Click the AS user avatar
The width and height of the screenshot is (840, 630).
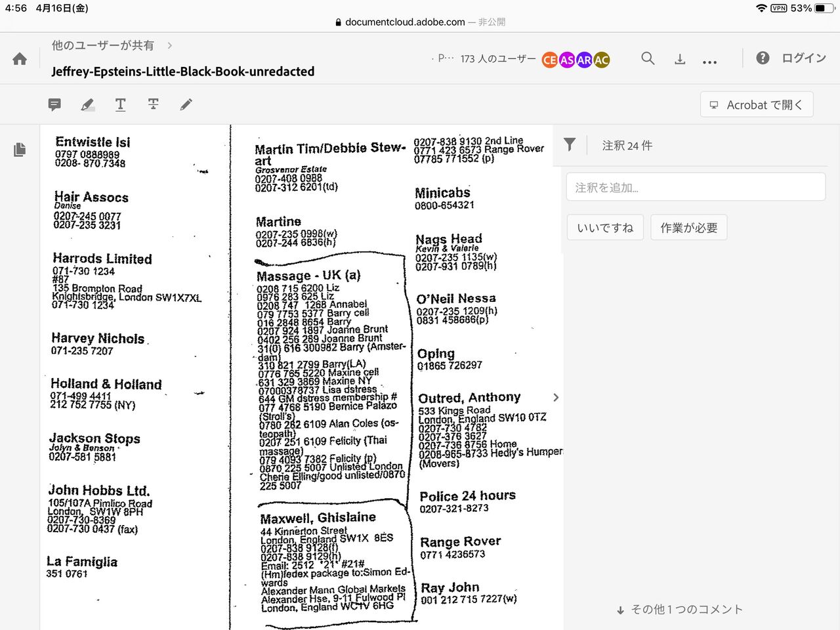567,60
